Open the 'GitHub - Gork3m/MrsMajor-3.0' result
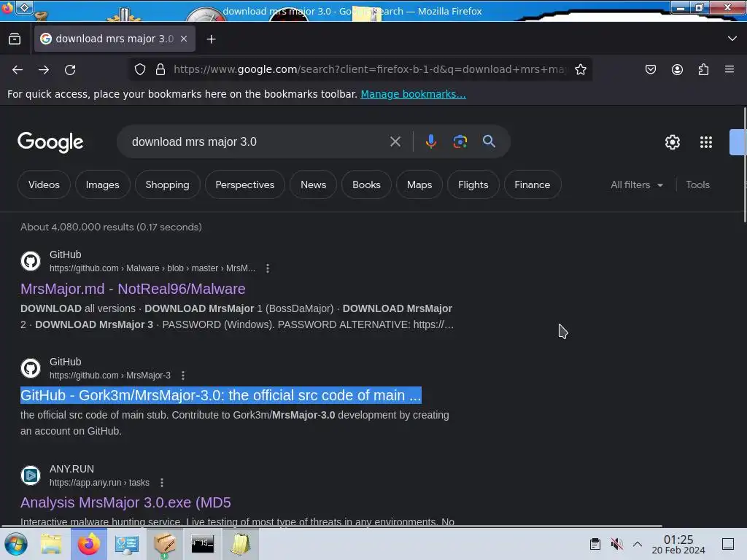Image resolution: width=747 pixels, height=560 pixels. tap(220, 395)
